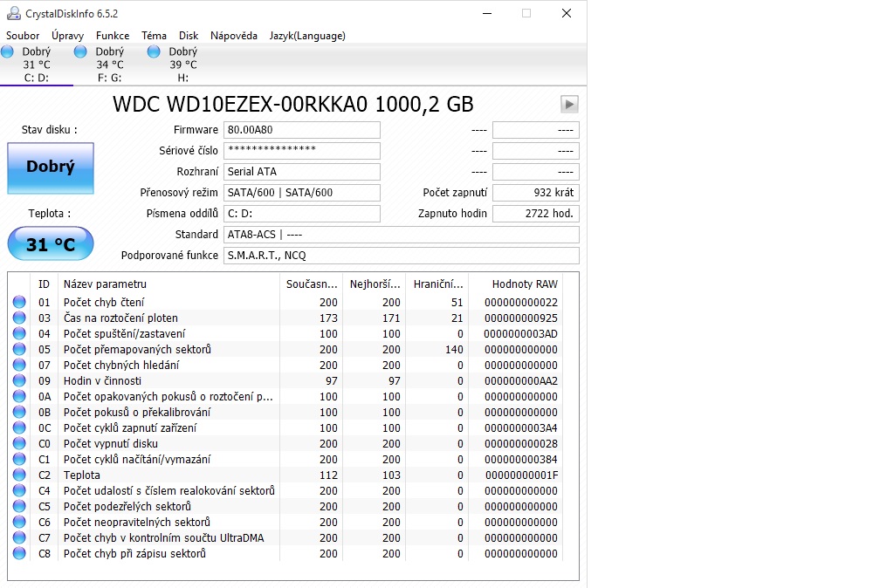Open the Nápověda menu
Image resolution: width=880 pixels, height=588 pixels.
[x=234, y=36]
